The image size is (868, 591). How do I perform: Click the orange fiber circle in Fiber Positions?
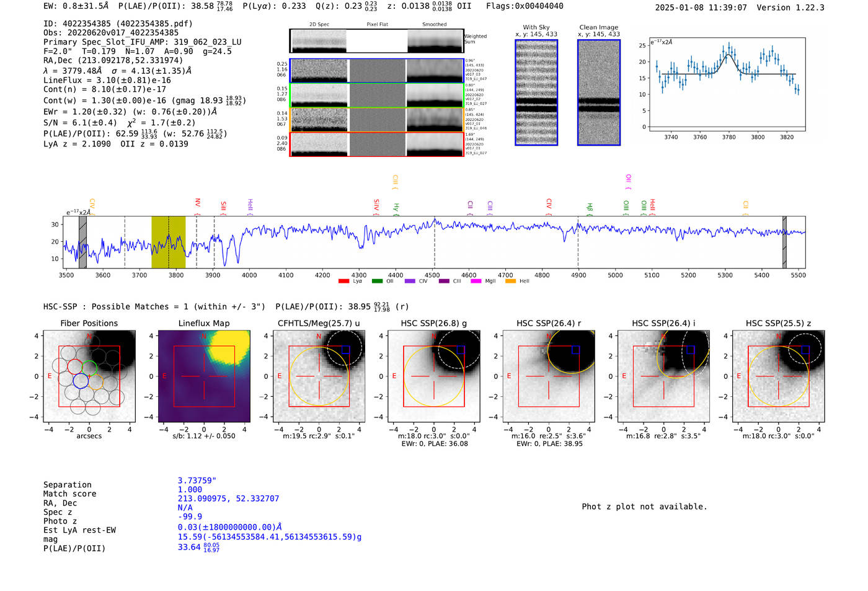point(95,381)
